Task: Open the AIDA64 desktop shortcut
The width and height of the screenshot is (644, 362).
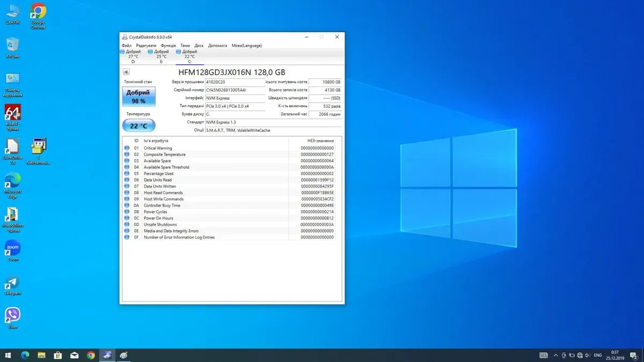Action: pyautogui.click(x=12, y=113)
